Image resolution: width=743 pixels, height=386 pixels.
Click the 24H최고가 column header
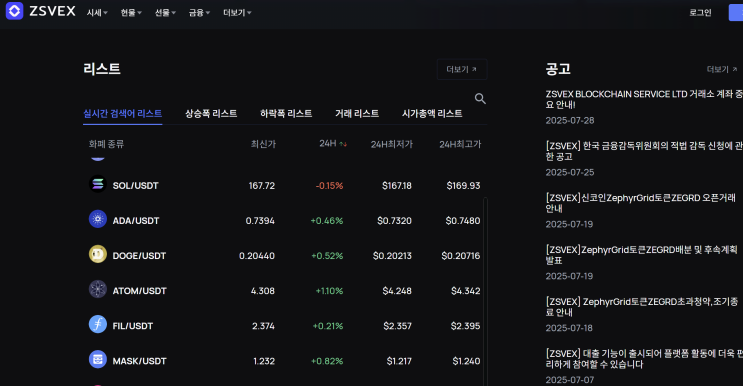(x=460, y=144)
